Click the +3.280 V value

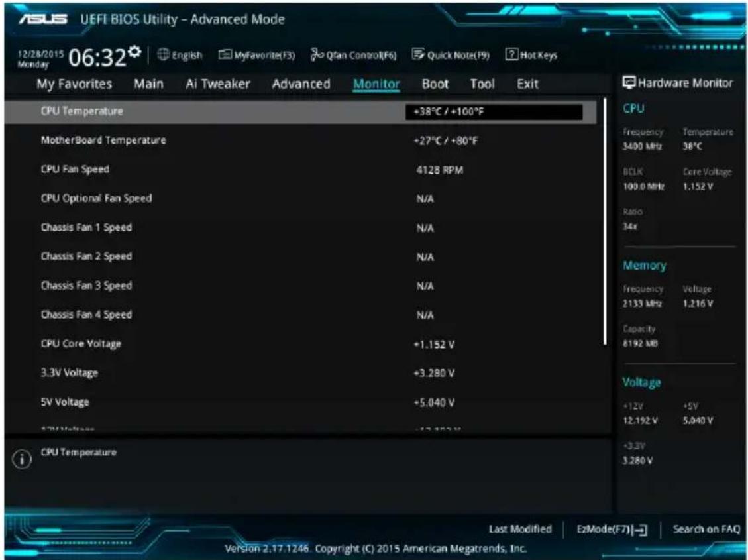pos(434,373)
